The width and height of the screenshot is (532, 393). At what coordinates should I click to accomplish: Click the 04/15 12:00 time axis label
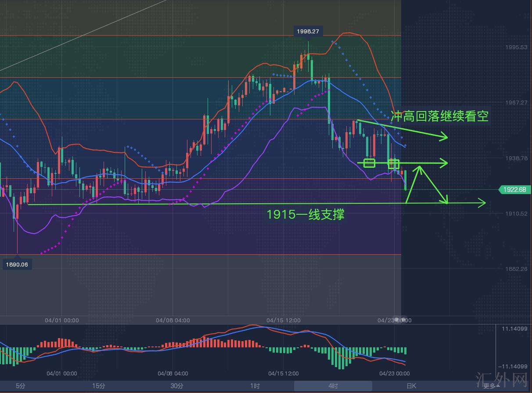[284, 320]
